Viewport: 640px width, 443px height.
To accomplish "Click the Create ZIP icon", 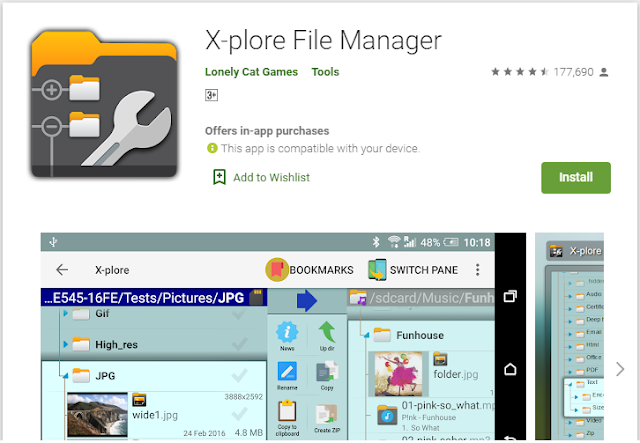I will tap(327, 415).
